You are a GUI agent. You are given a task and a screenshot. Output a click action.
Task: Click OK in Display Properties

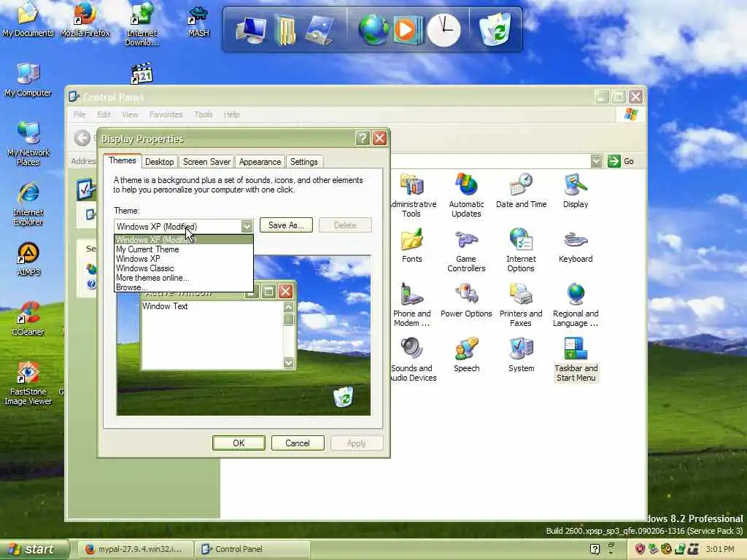239,443
